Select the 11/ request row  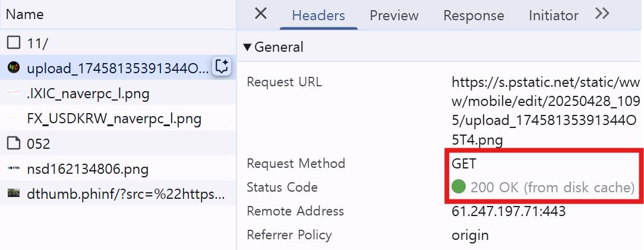click(118, 42)
